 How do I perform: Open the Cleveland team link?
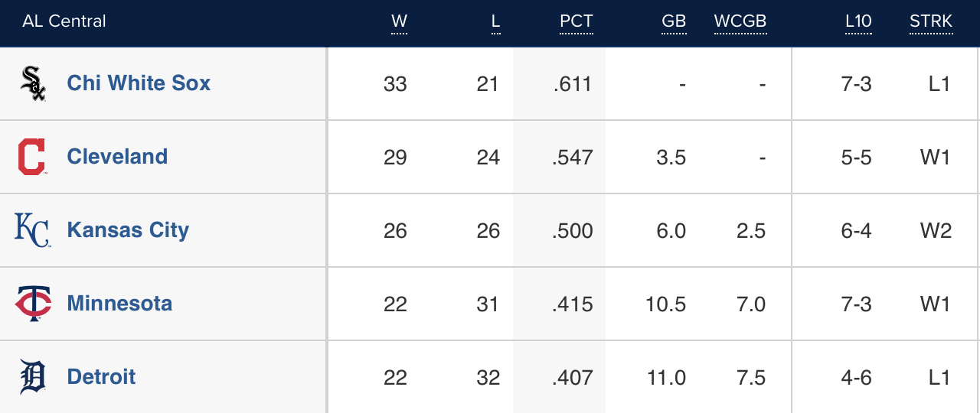[117, 157]
